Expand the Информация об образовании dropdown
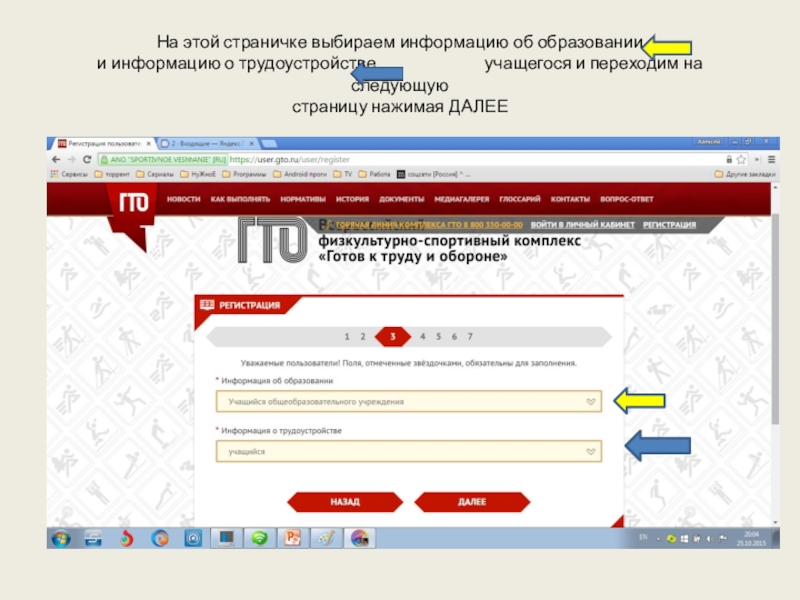This screenshot has height=600, width=800. coord(409,402)
